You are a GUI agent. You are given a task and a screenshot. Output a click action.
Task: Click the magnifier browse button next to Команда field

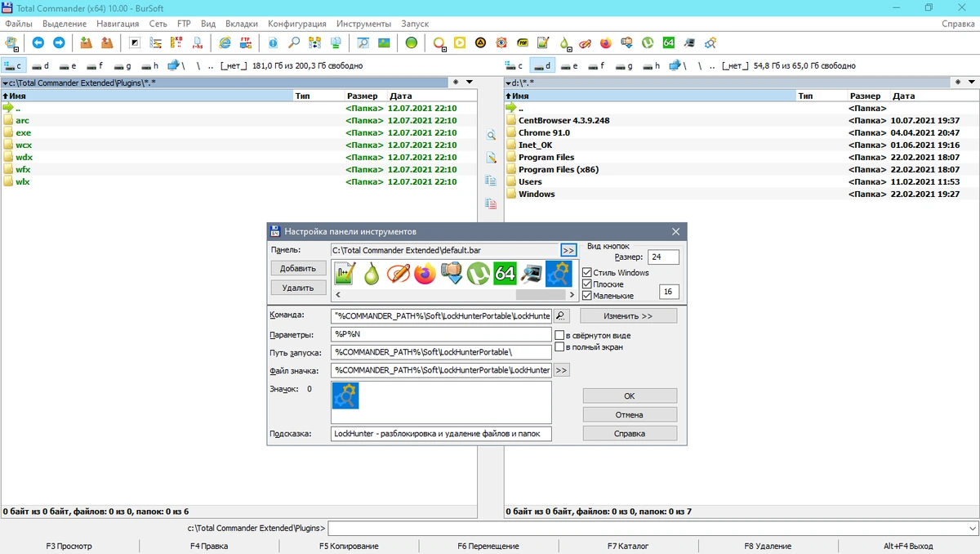click(562, 315)
